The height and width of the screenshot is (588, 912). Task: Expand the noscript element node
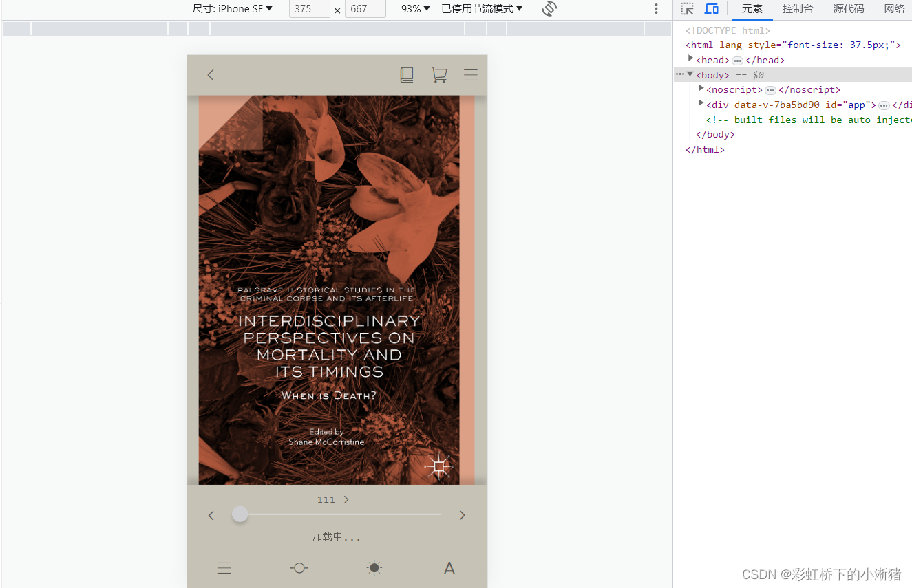click(x=701, y=89)
